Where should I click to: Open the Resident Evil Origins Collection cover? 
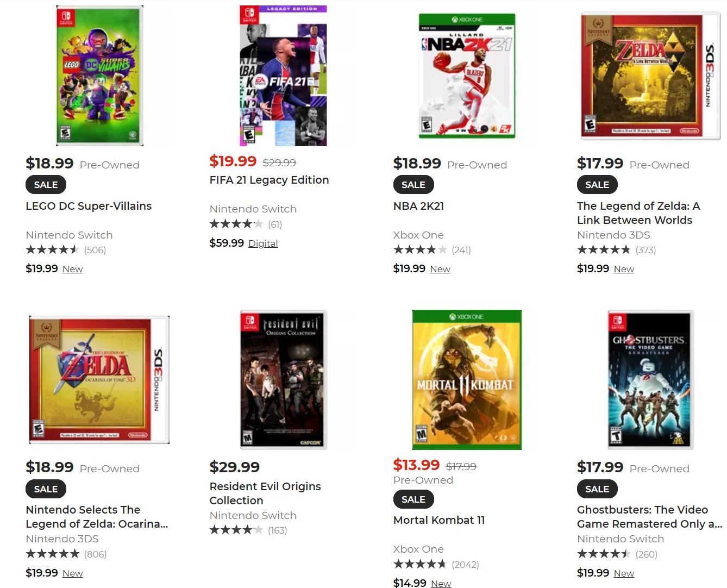coord(284,379)
